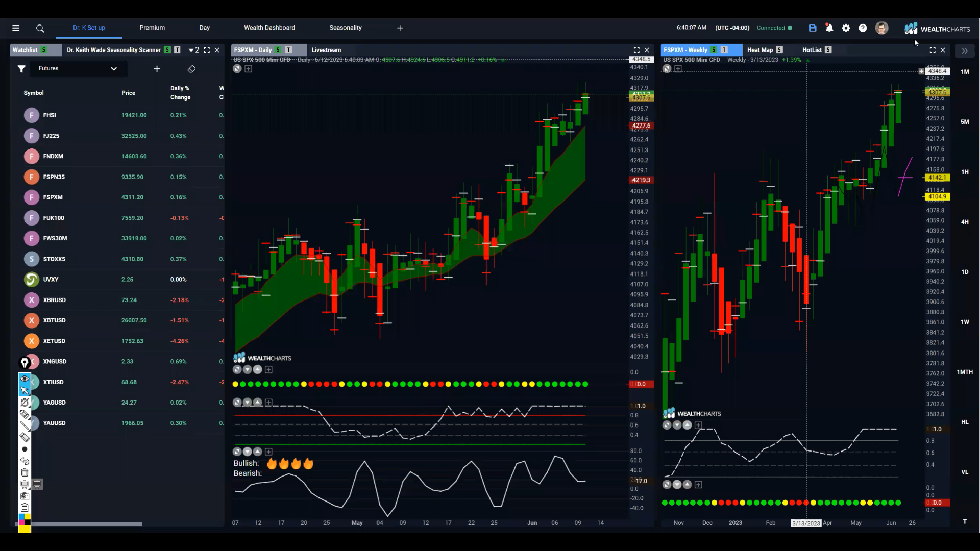Select the line drawing tool

[x=24, y=425]
